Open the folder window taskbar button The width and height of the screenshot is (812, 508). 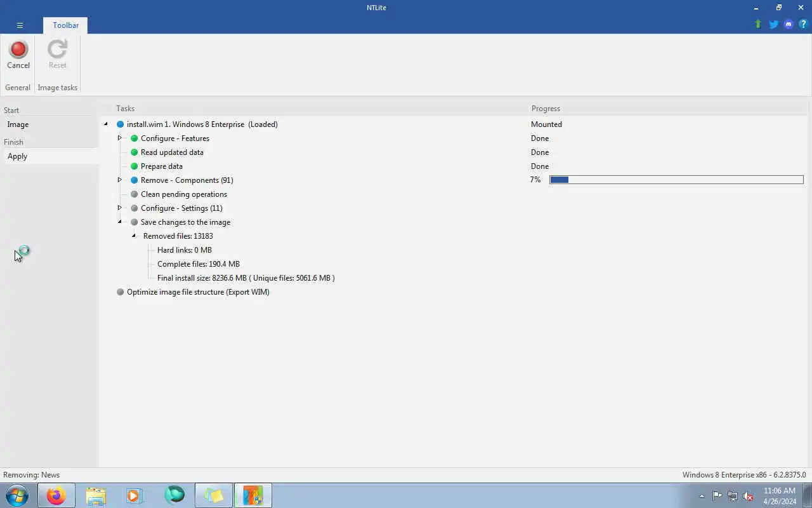point(213,495)
